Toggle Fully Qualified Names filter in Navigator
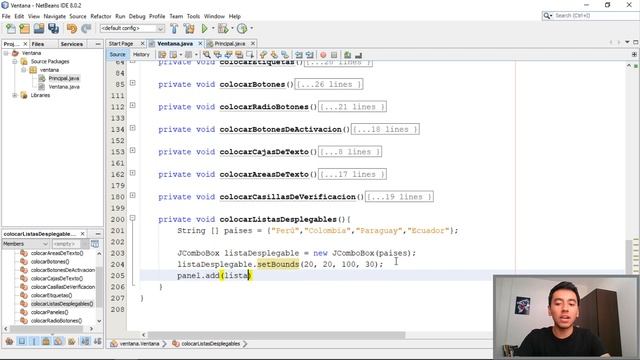Screen dimensions: 640x360 click(x=71, y=341)
